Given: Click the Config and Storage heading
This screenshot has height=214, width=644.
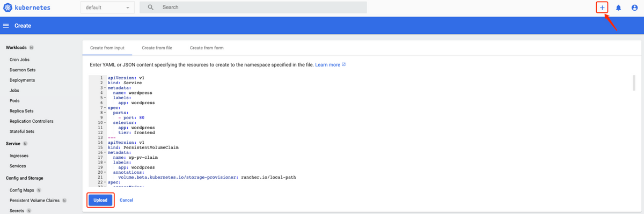Looking at the screenshot, I should pos(25,178).
